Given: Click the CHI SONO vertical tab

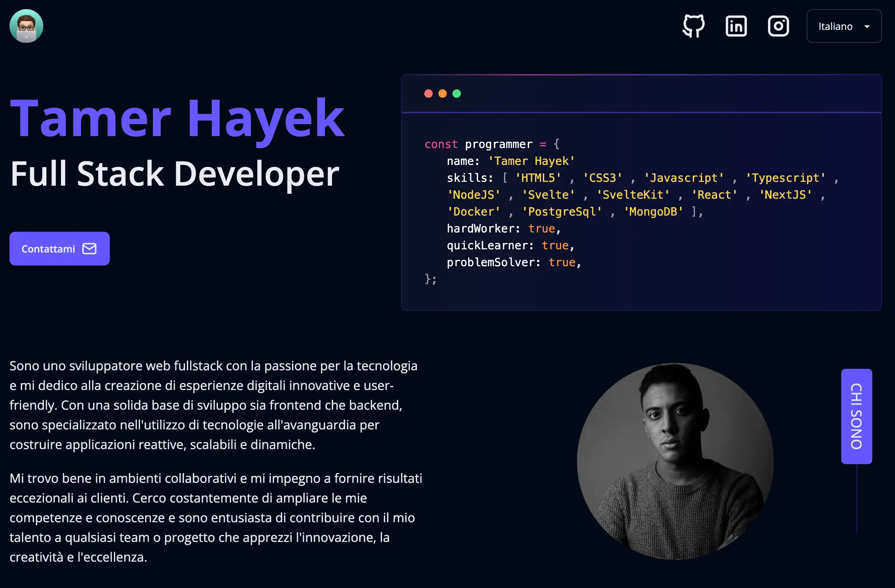Looking at the screenshot, I should click(x=856, y=416).
